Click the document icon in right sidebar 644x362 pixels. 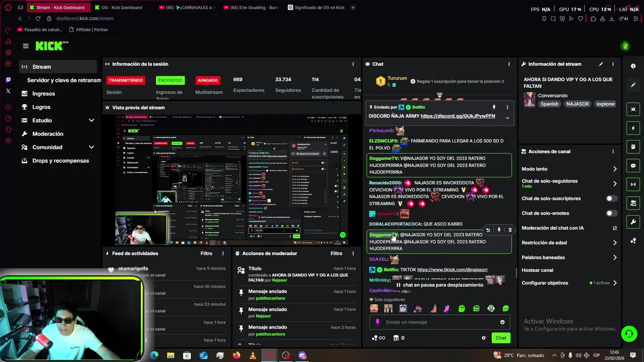[633, 147]
